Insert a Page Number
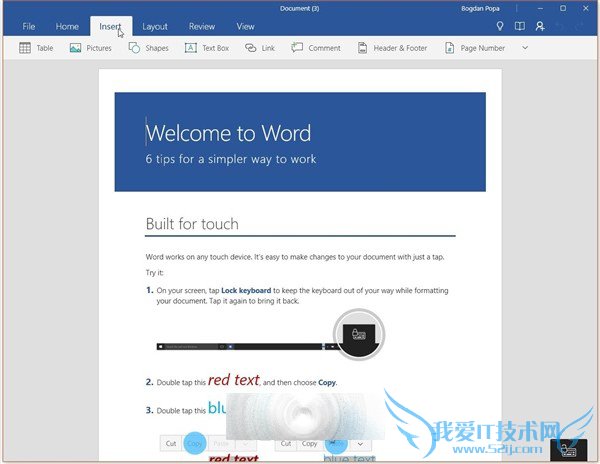 pos(475,48)
